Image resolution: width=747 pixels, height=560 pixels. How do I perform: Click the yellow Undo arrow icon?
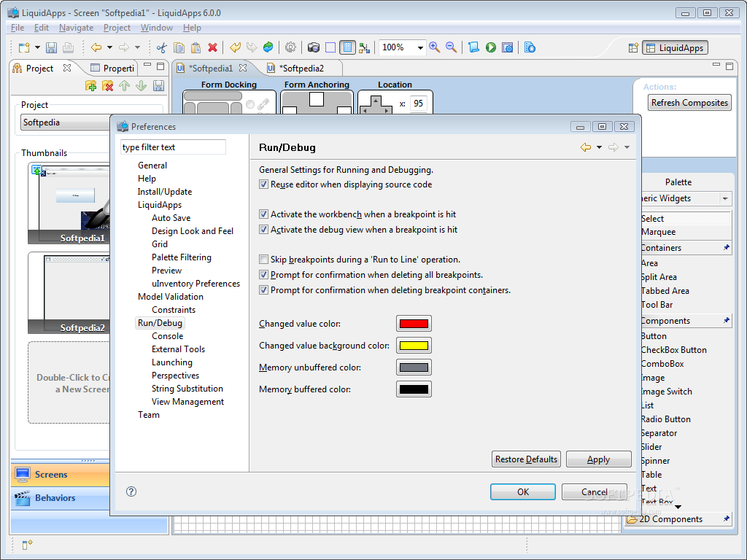(236, 47)
